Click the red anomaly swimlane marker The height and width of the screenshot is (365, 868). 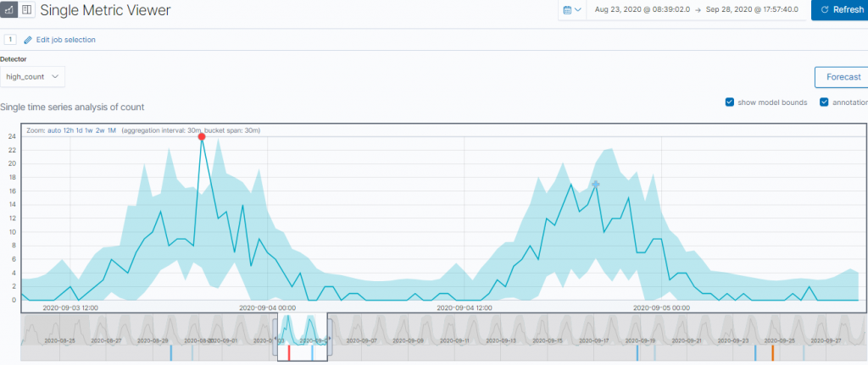pos(289,353)
